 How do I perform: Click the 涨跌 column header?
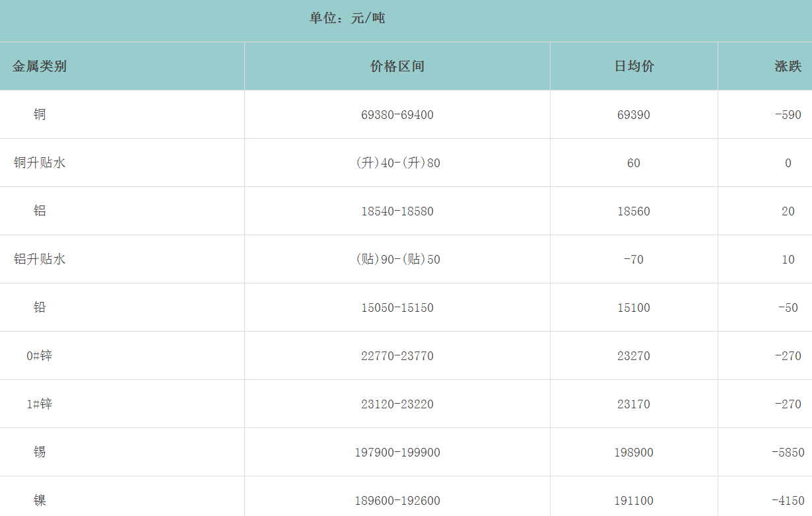coord(788,66)
